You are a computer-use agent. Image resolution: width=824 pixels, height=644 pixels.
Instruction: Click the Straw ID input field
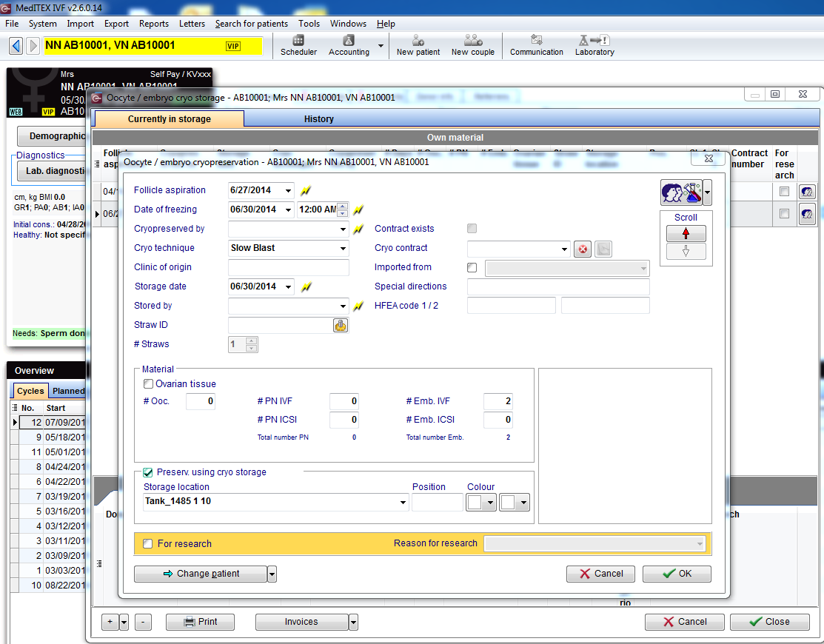coord(281,326)
